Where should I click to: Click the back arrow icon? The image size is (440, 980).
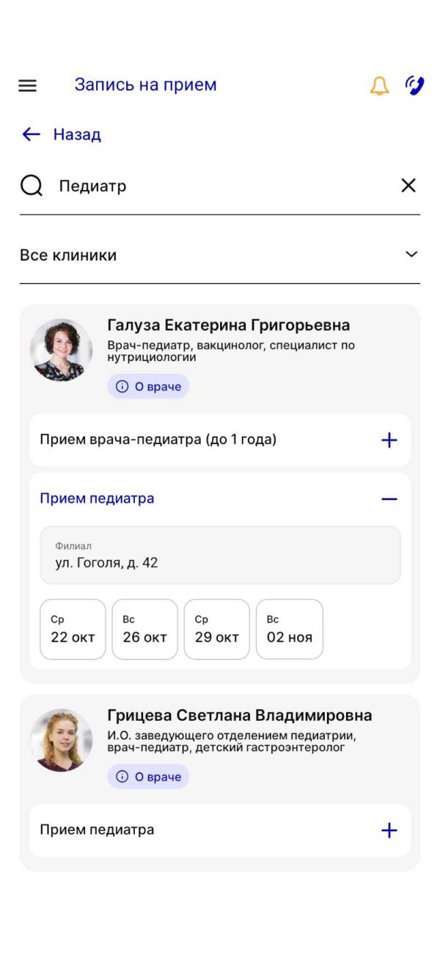31,134
